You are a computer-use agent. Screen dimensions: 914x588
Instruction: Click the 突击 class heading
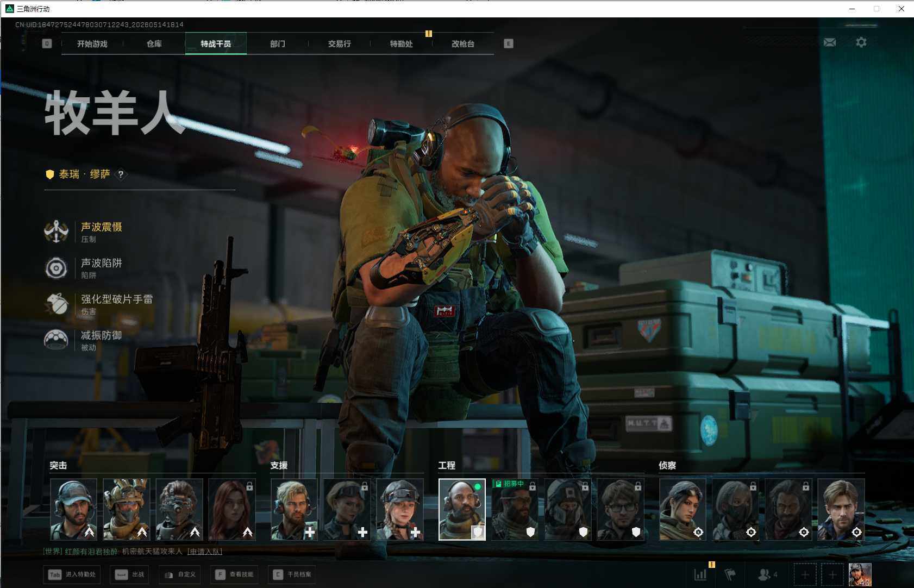(x=58, y=466)
